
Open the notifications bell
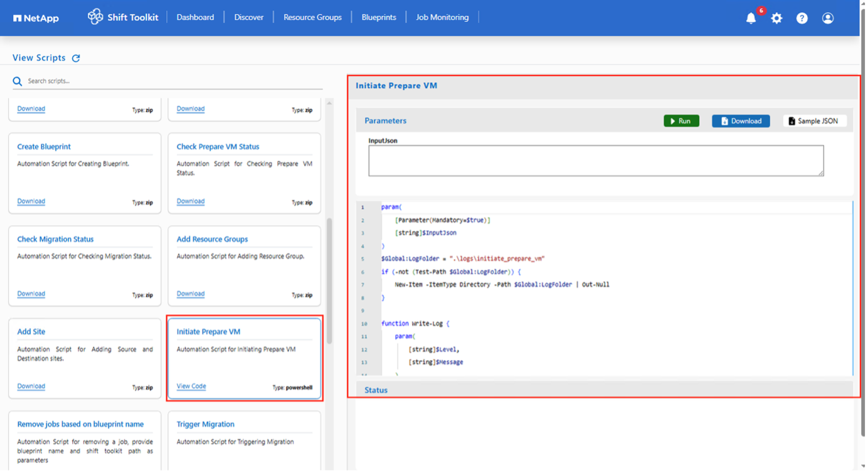point(751,18)
